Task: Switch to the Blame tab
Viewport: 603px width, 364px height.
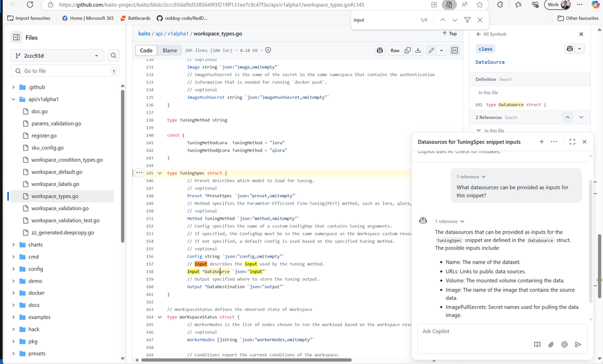Action: tap(170, 50)
